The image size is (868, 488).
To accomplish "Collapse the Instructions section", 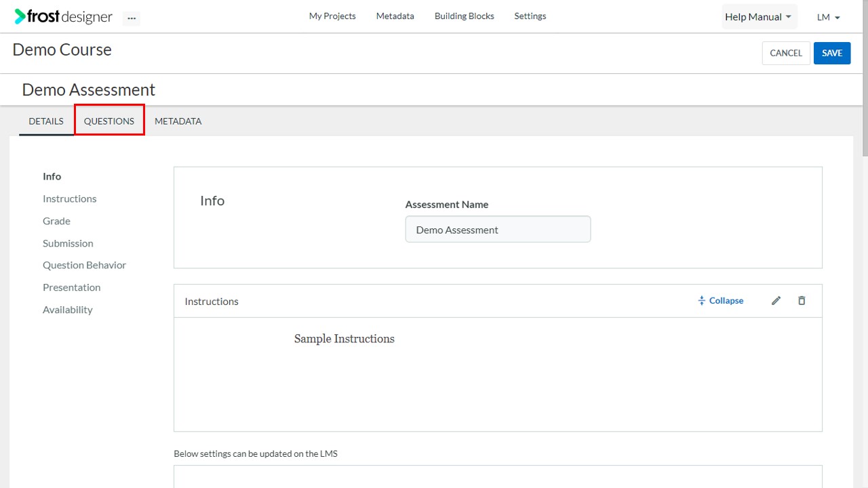I will tap(721, 300).
